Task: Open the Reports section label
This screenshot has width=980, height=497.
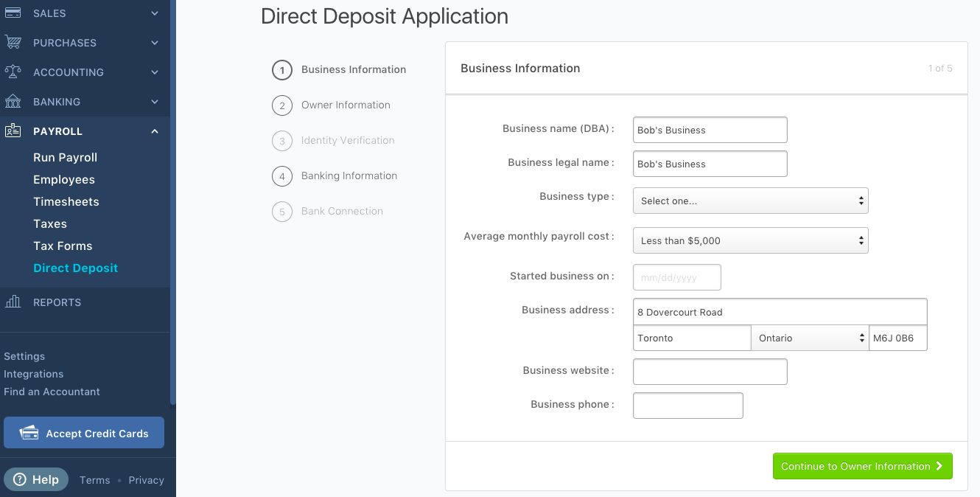Action: [x=57, y=302]
